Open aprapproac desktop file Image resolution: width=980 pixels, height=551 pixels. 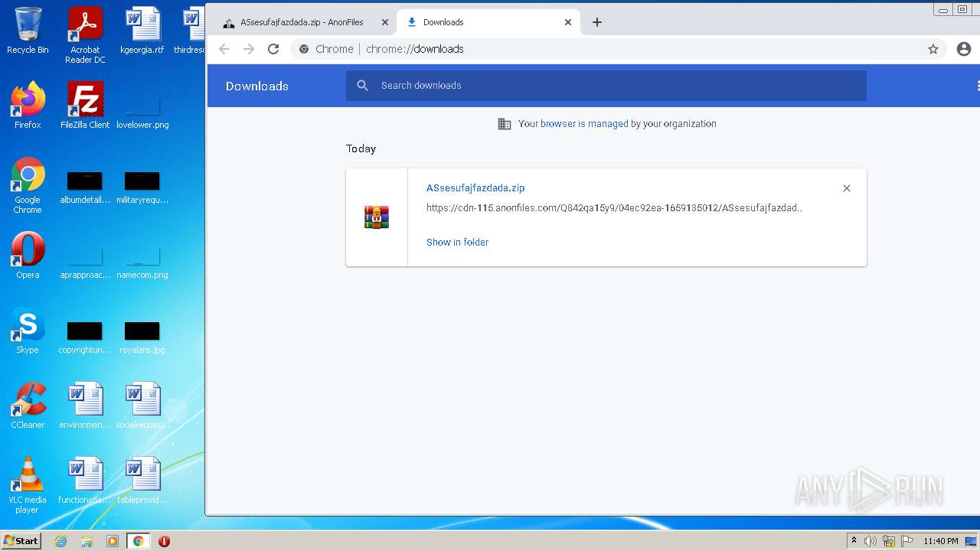coord(85,263)
